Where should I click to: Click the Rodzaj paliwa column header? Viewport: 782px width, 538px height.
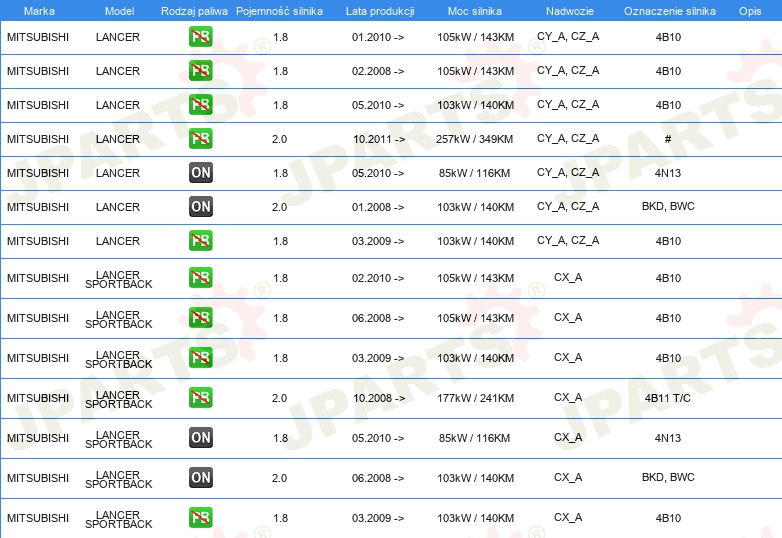(194, 11)
